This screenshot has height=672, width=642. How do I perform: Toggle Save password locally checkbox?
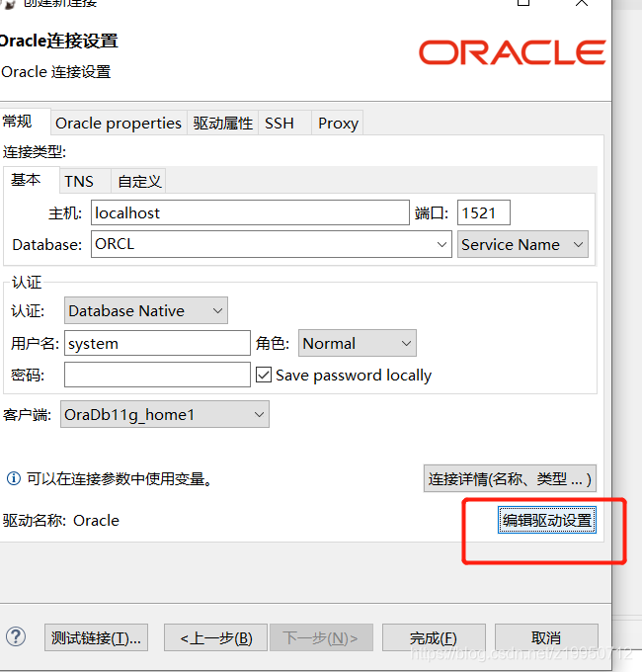pyautogui.click(x=264, y=375)
